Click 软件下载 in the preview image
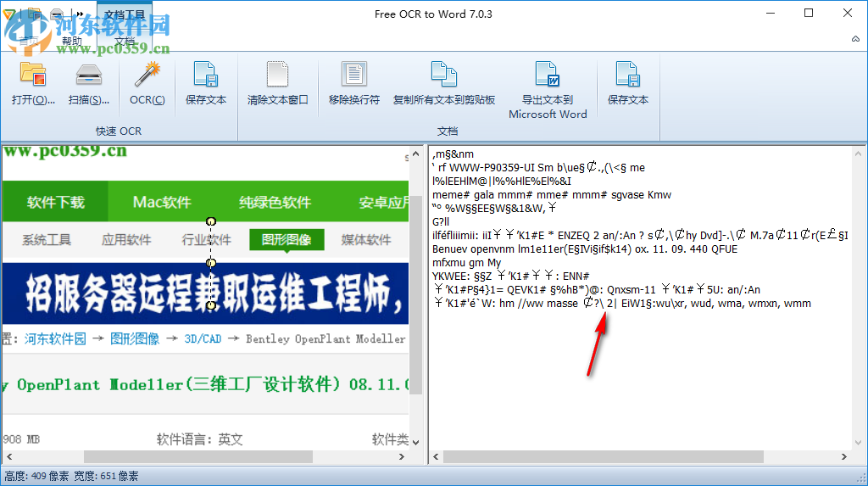Image resolution: width=868 pixels, height=486 pixels. (x=55, y=202)
